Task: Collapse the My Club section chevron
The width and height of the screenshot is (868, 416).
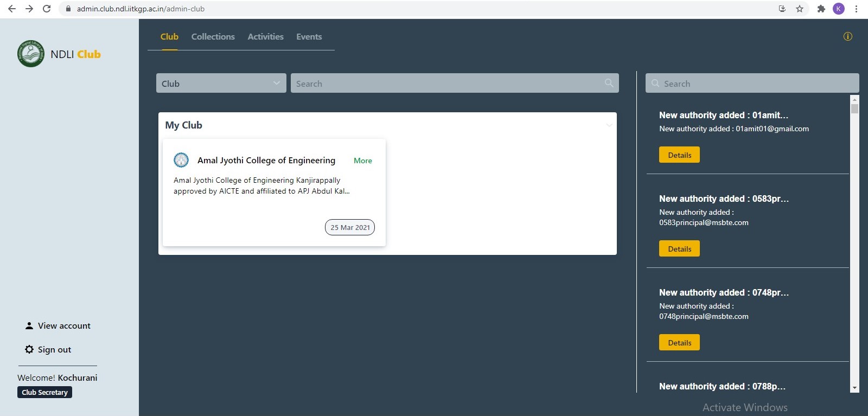Action: 609,125
